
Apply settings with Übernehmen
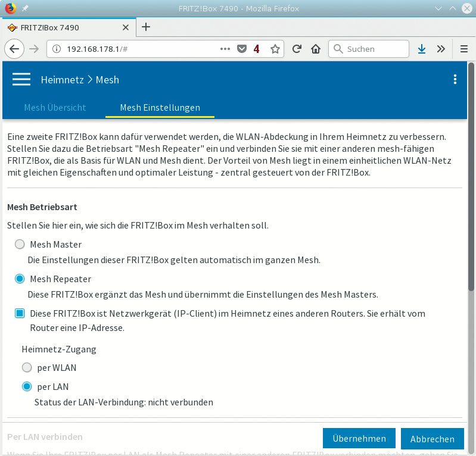[x=359, y=438]
